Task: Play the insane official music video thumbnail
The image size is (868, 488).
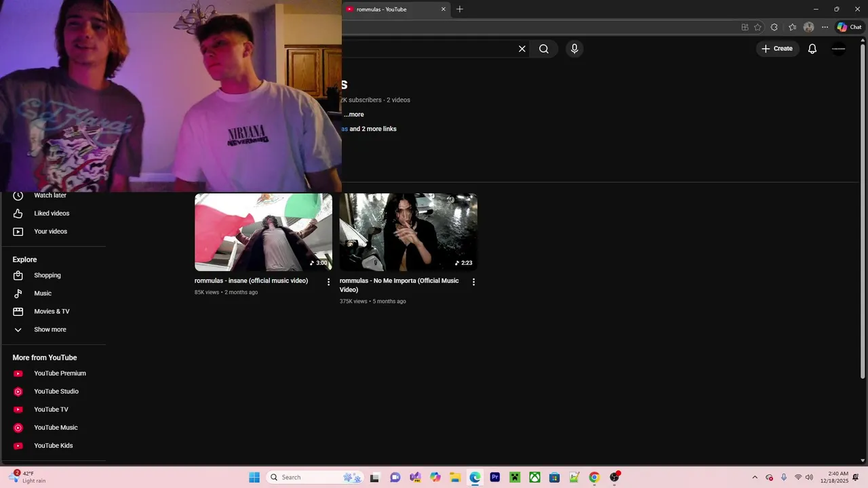Action: click(x=263, y=232)
